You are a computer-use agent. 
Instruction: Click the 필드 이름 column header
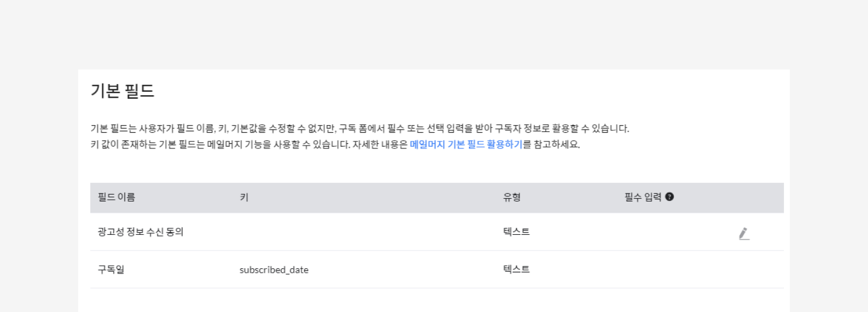coord(117,197)
